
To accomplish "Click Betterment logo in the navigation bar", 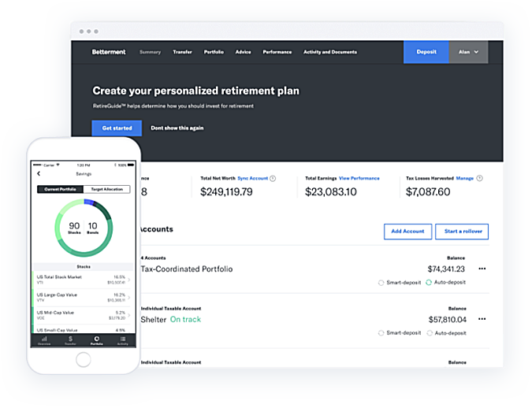I will coord(109,52).
